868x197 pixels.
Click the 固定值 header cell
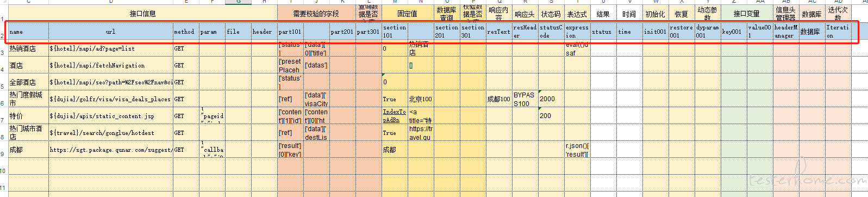(x=408, y=14)
